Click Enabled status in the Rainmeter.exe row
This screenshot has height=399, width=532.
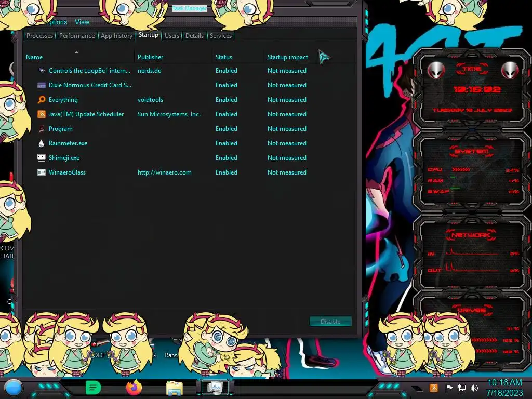click(227, 143)
